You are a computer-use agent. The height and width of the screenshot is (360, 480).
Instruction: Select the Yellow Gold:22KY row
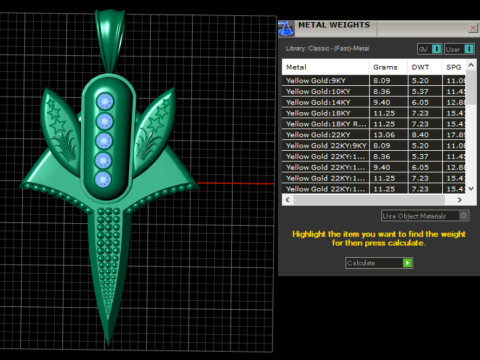(374, 135)
